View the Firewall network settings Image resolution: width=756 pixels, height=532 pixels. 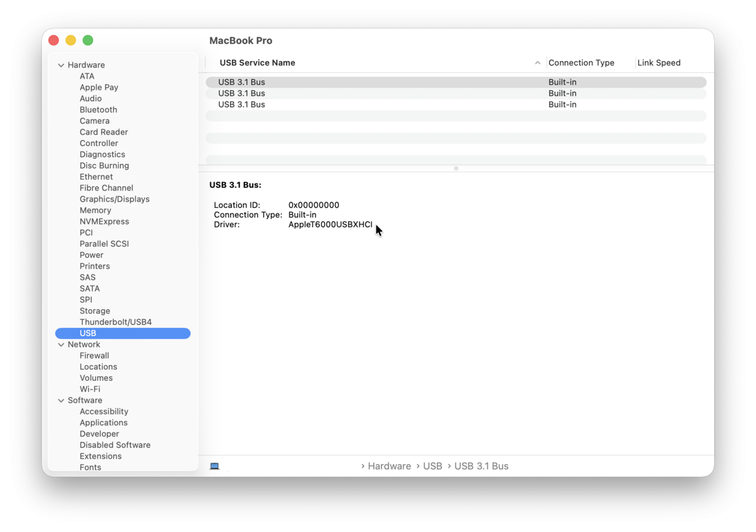point(94,355)
